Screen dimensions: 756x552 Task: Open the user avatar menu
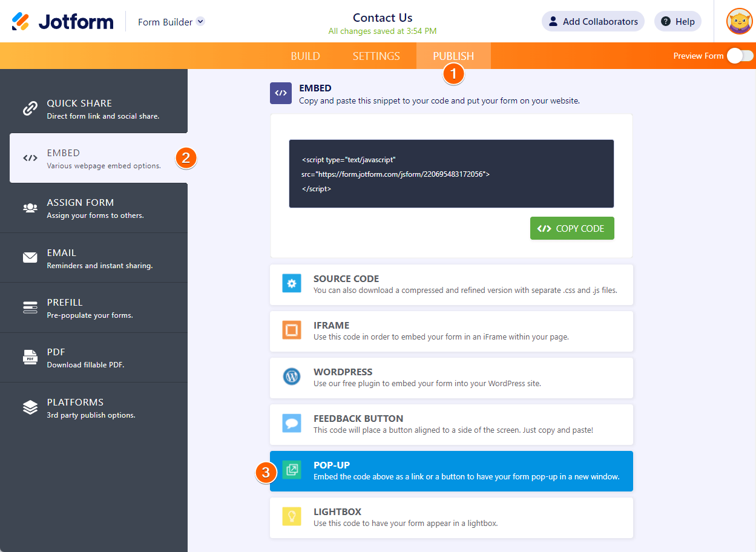pos(740,21)
